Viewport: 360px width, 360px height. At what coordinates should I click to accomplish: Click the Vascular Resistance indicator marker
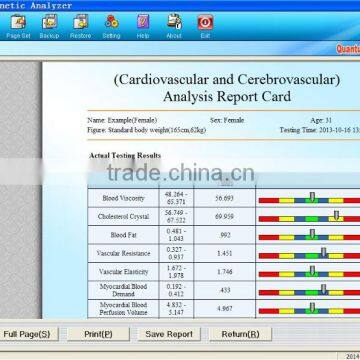pos(324,252)
